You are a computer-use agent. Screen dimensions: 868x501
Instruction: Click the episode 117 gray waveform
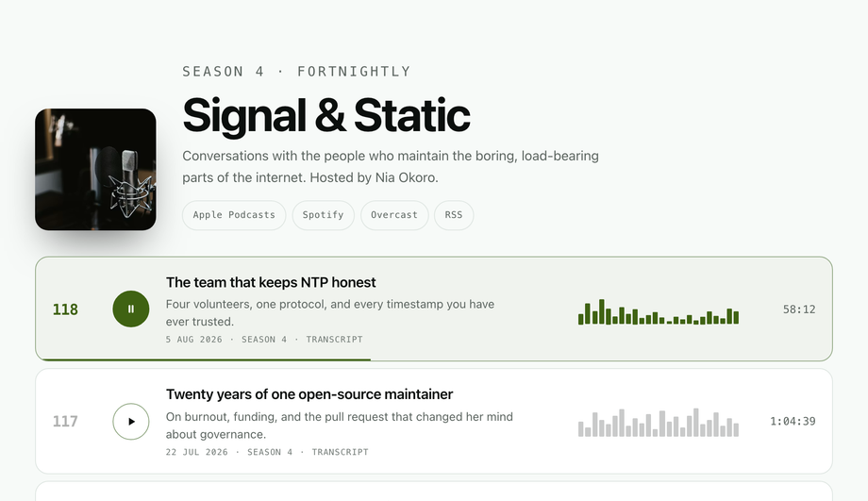[x=659, y=423]
